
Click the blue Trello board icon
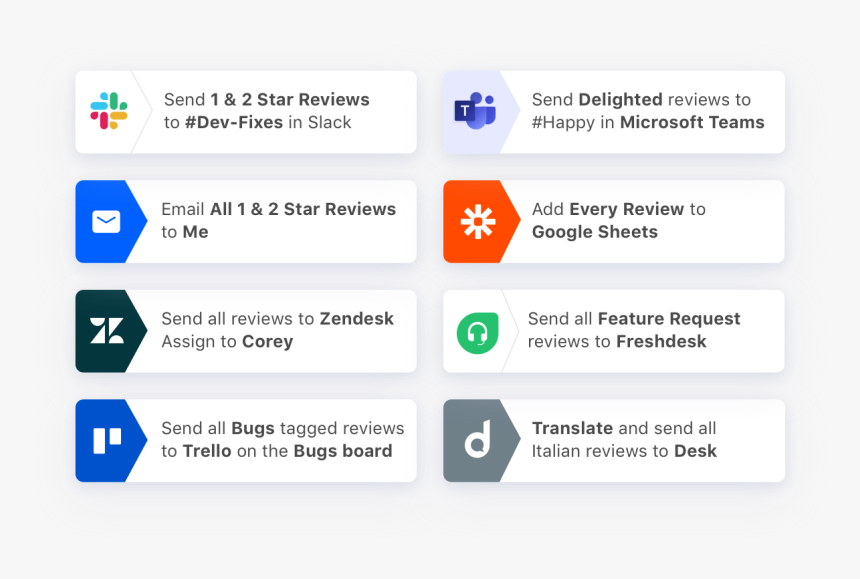pos(107,441)
